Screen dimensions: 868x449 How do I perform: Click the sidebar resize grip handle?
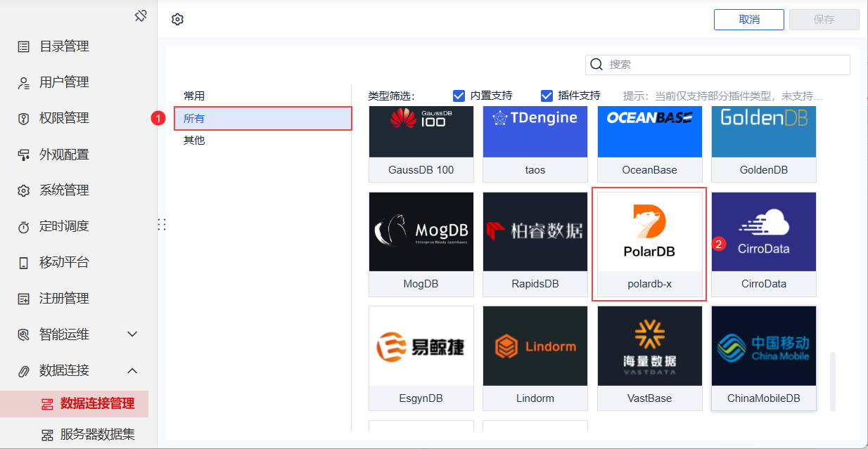click(x=161, y=225)
